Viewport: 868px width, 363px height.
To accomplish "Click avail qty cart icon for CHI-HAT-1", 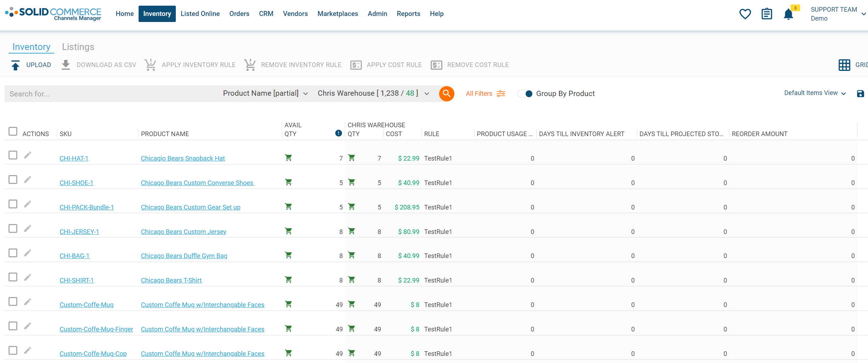I will point(289,158).
